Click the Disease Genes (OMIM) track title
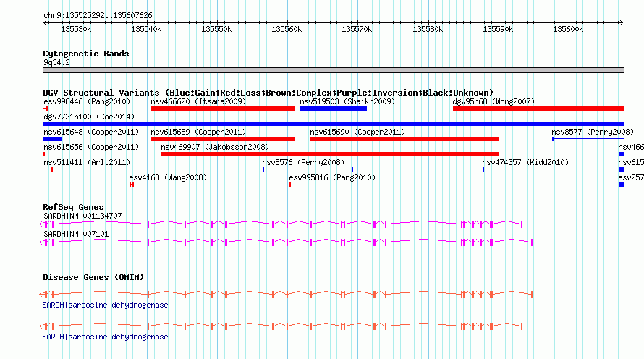644x359 pixels. [x=93, y=277]
